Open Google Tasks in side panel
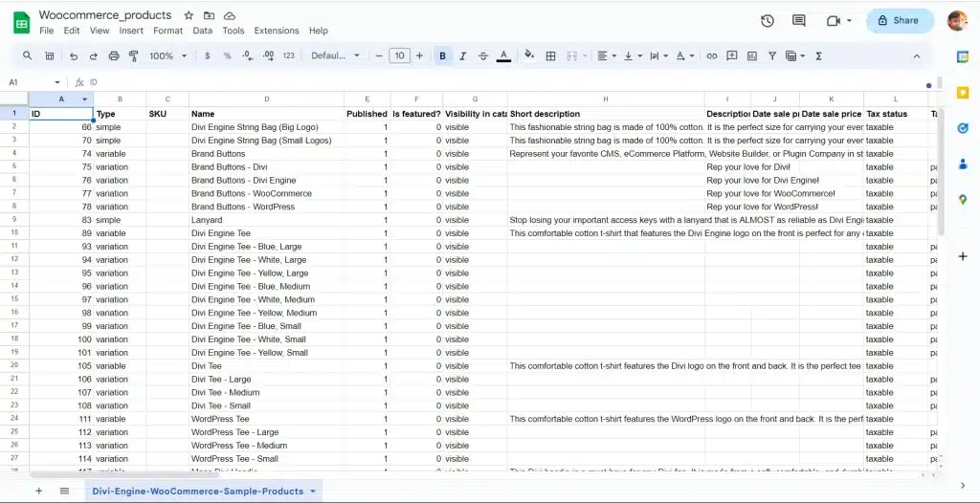 pyautogui.click(x=963, y=128)
